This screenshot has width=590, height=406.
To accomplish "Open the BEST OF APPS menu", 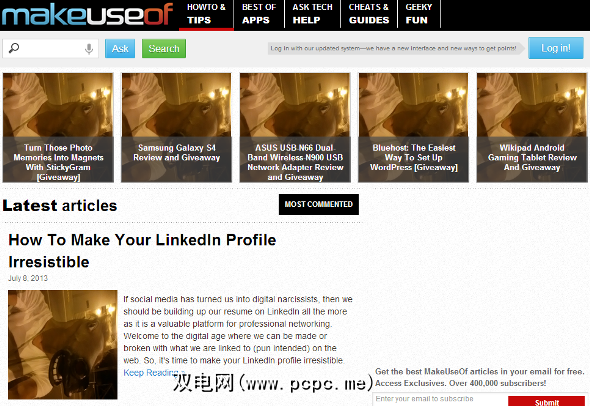I will point(259,14).
